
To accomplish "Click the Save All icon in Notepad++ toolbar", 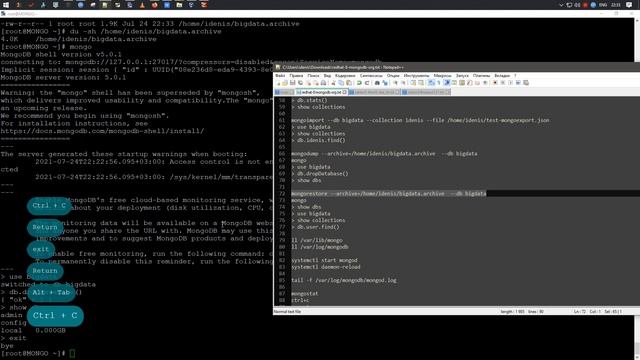I will 300,83.
